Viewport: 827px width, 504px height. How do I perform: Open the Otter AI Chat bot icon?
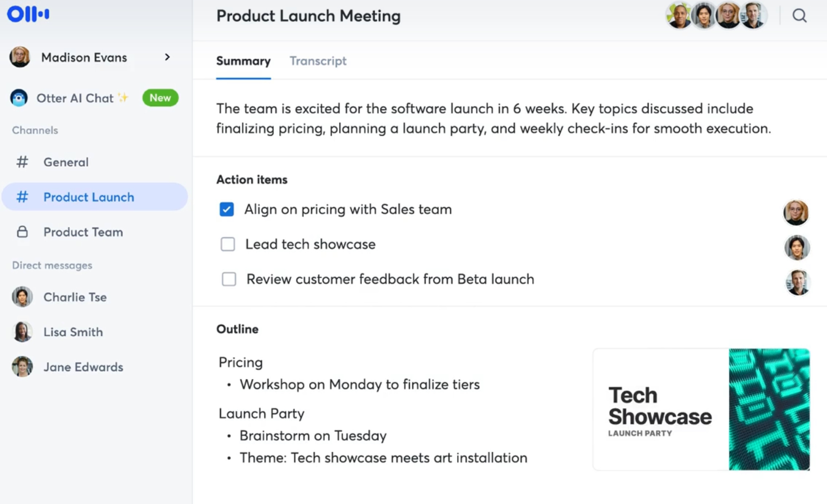(x=18, y=98)
